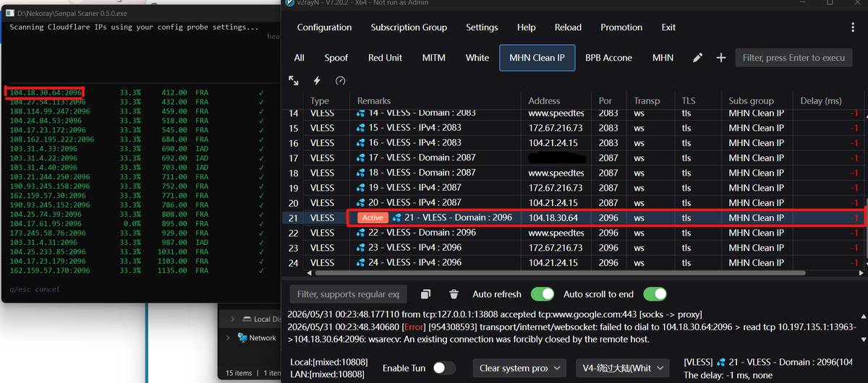Select active row 21 - VLESS - Domain : 2096

coord(574,218)
